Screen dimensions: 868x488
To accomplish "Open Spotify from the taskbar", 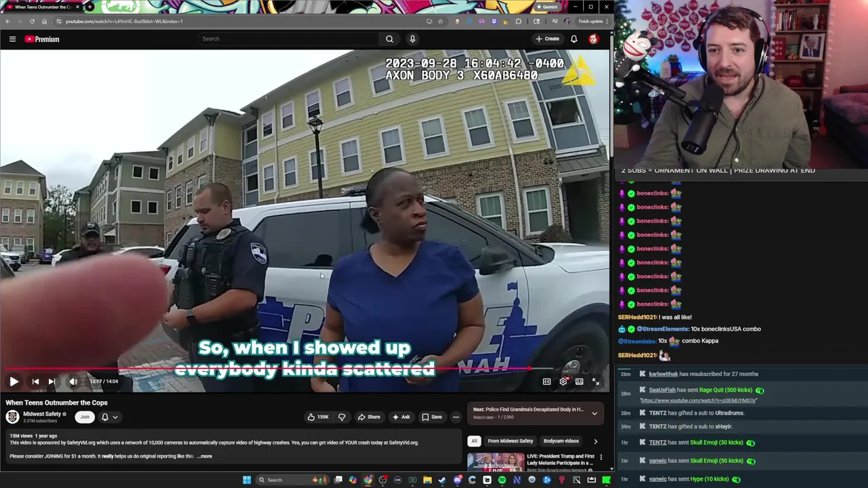I will (x=502, y=480).
